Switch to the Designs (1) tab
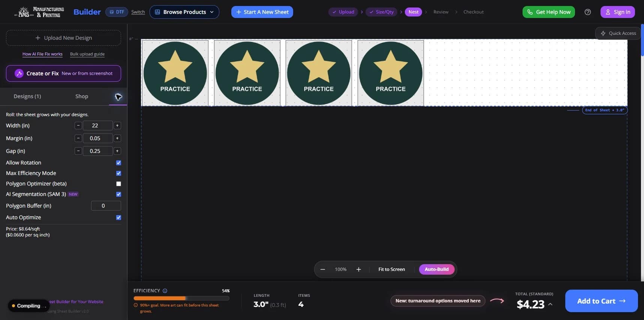The image size is (644, 320). pos(27,96)
